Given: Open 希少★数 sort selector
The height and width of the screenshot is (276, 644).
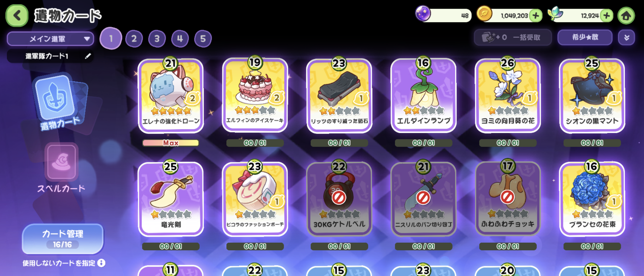Looking at the screenshot, I should point(585,38).
